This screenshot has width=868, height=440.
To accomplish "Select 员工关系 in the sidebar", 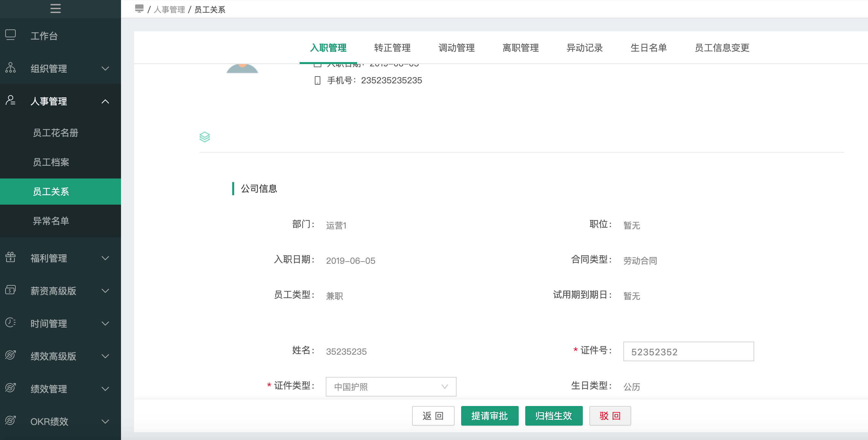I will pyautogui.click(x=60, y=192).
